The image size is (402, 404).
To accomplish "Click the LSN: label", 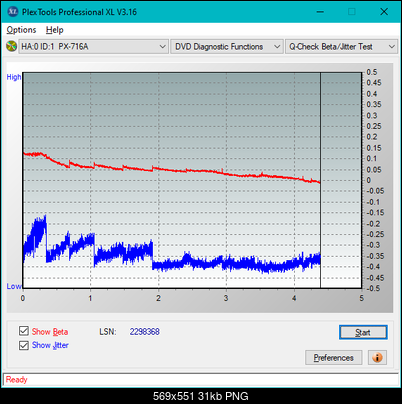I will tap(108, 332).
